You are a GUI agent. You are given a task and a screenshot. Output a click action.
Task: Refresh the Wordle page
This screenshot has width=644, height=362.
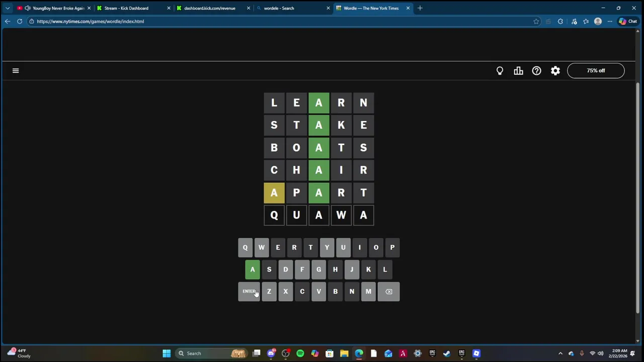[x=20, y=22]
